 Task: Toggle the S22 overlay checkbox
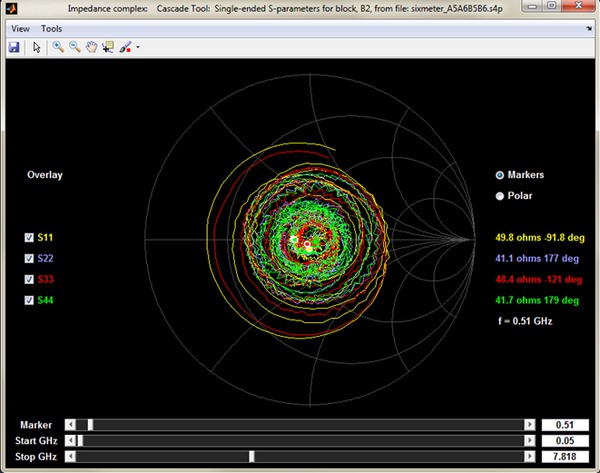tap(29, 258)
